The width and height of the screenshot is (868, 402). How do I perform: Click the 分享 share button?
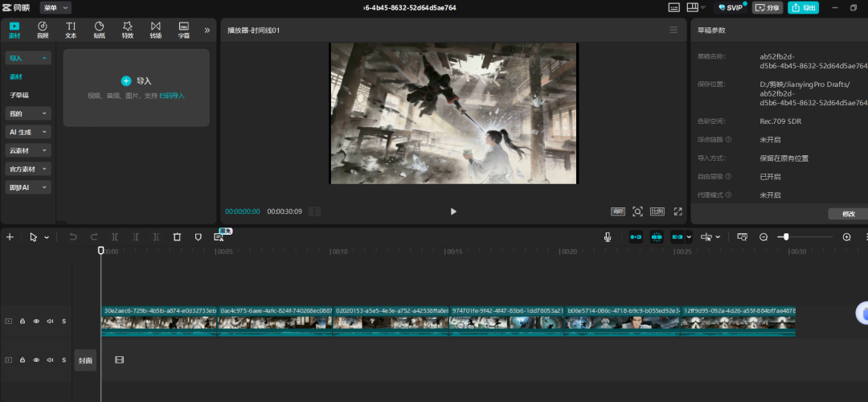pyautogui.click(x=768, y=8)
